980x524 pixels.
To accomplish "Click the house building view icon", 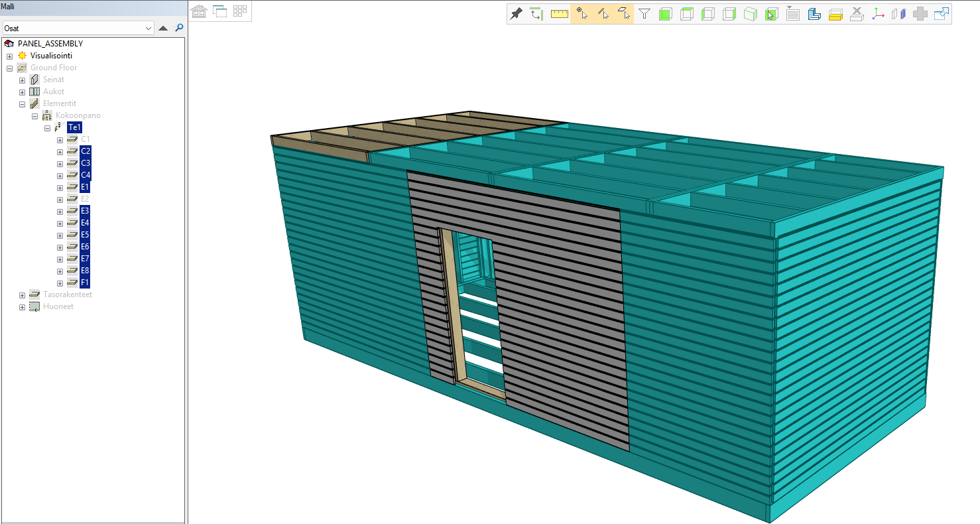I will (x=199, y=11).
